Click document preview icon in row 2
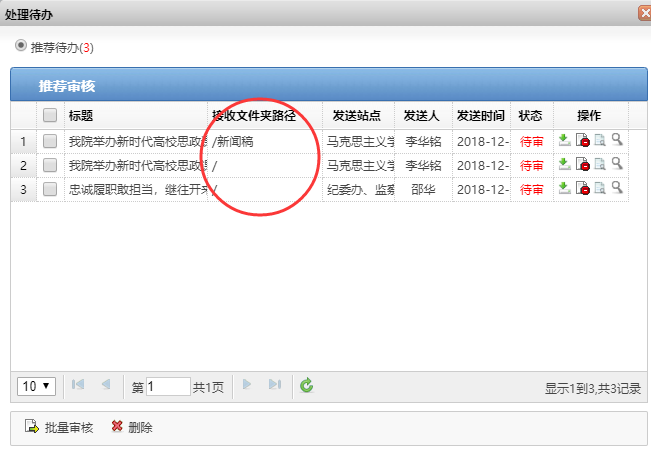This screenshot has width=651, height=449. click(600, 164)
